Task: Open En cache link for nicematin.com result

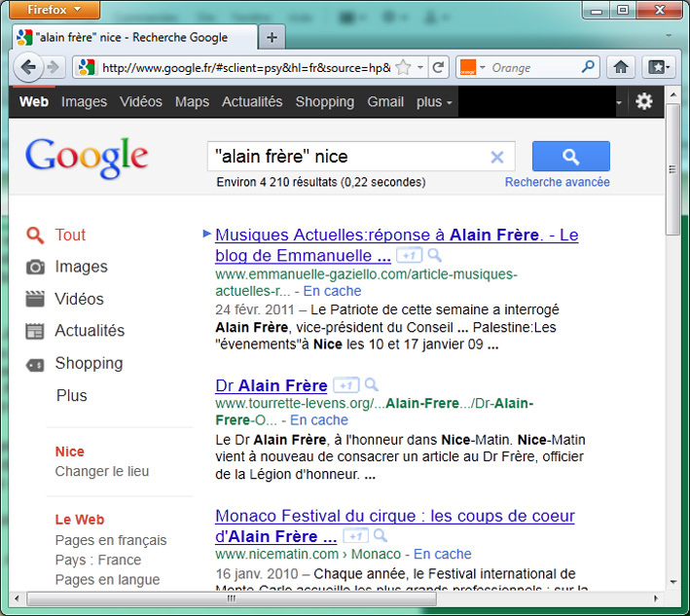Action: 442,554
